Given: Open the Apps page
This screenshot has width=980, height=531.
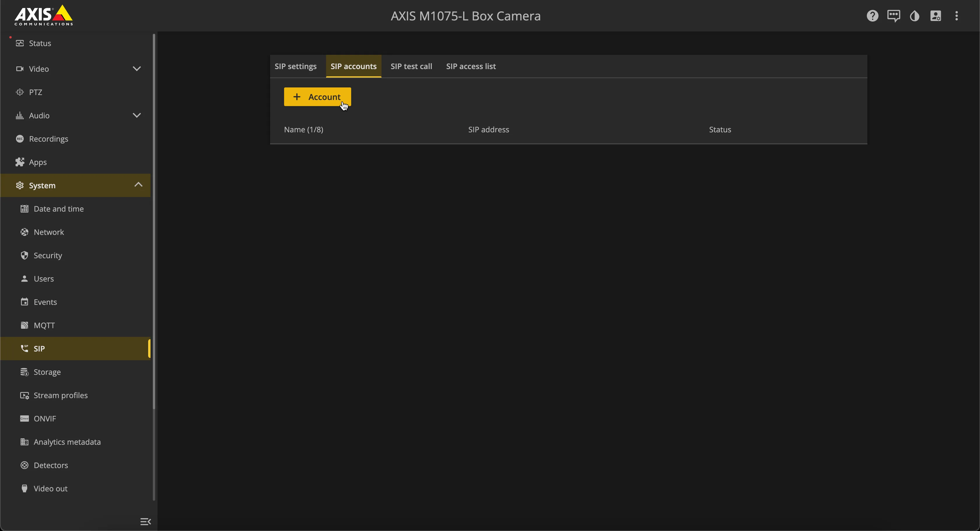Looking at the screenshot, I should (75, 162).
